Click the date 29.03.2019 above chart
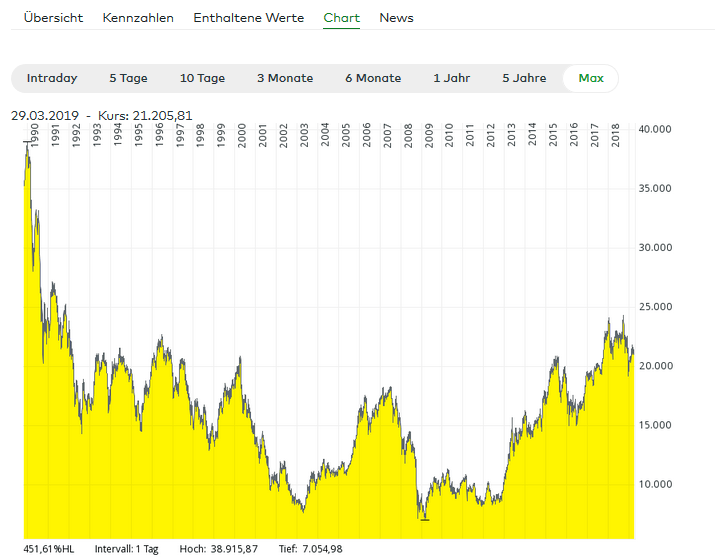The width and height of the screenshot is (715, 560). [45, 115]
